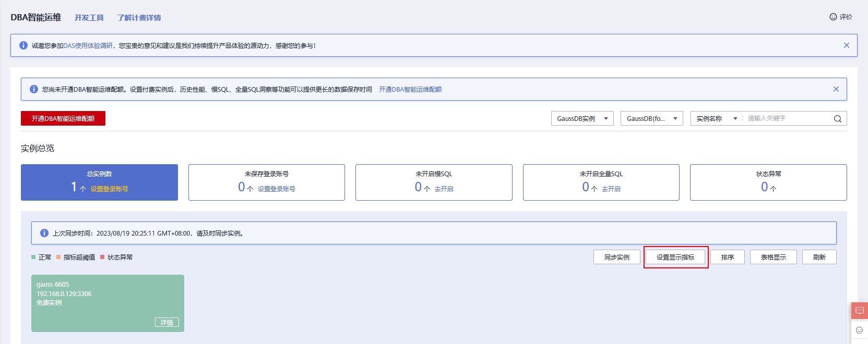
Task: Click the search magnifier icon
Action: 838,119
